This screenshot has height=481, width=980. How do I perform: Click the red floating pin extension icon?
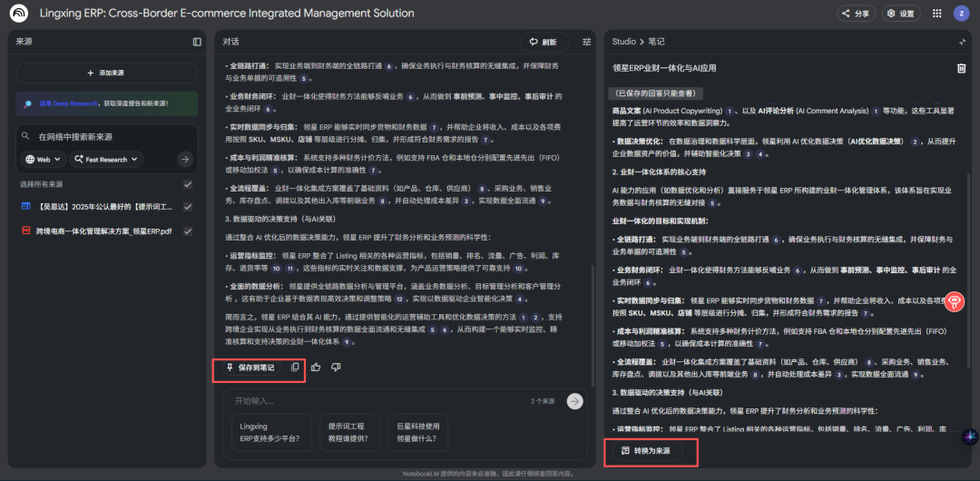coord(955,302)
